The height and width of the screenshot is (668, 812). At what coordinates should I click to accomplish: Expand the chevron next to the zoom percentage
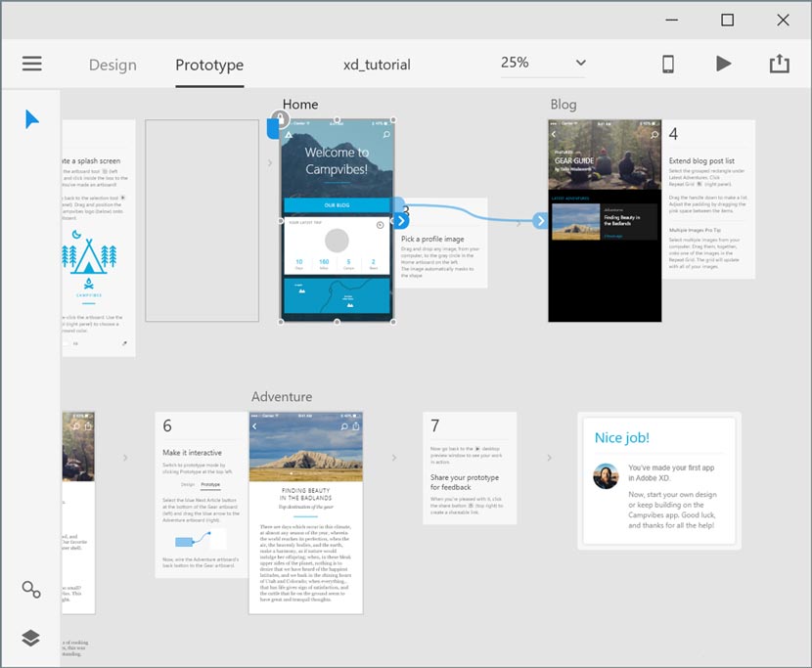pos(579,63)
